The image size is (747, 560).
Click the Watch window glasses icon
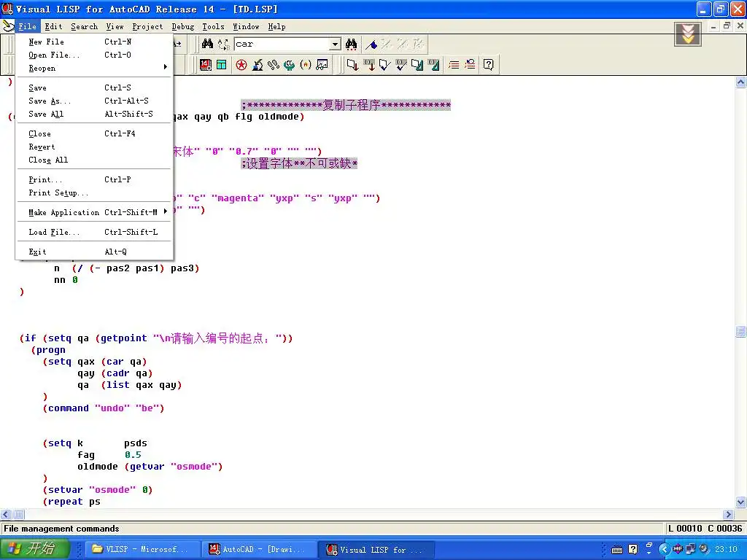(322, 65)
